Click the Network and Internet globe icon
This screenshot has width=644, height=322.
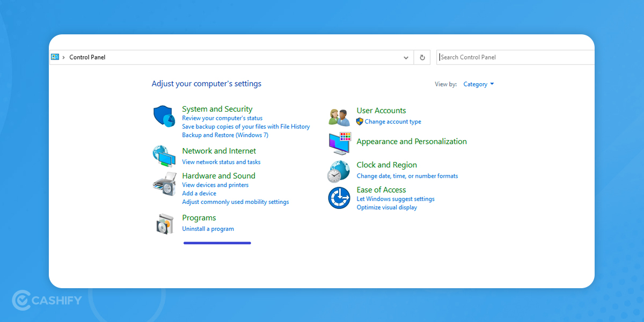[164, 156]
